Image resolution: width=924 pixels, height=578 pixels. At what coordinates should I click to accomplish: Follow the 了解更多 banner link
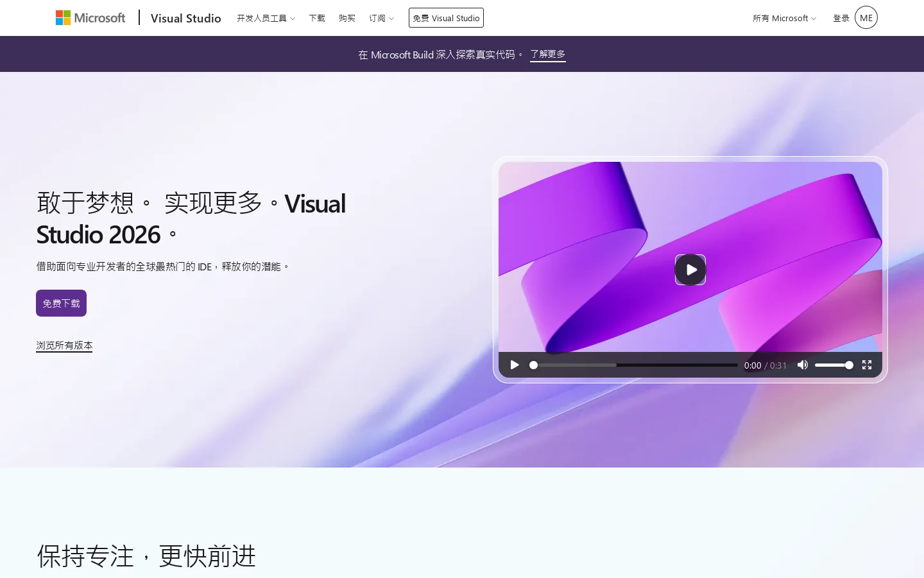[548, 55]
